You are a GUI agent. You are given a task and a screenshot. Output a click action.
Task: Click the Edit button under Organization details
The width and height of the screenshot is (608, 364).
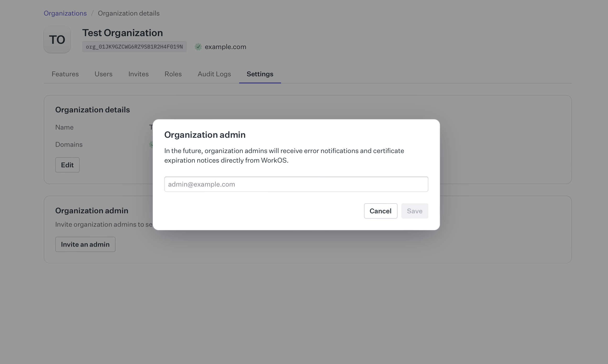(67, 165)
